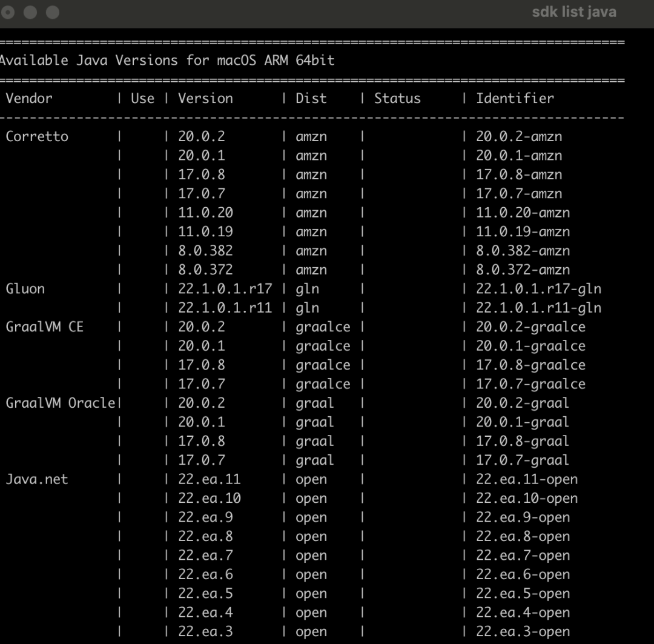Click identifier 22.ea.4-open

point(523,612)
